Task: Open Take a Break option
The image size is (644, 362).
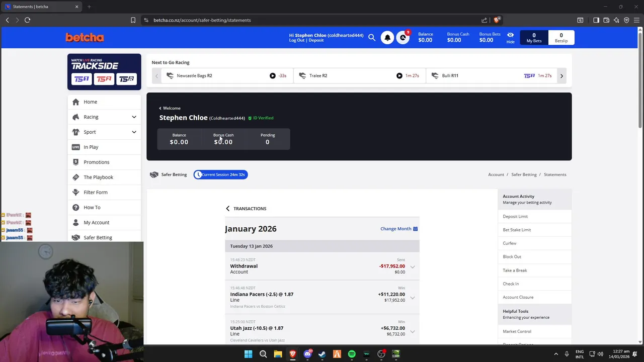Action: point(534,270)
